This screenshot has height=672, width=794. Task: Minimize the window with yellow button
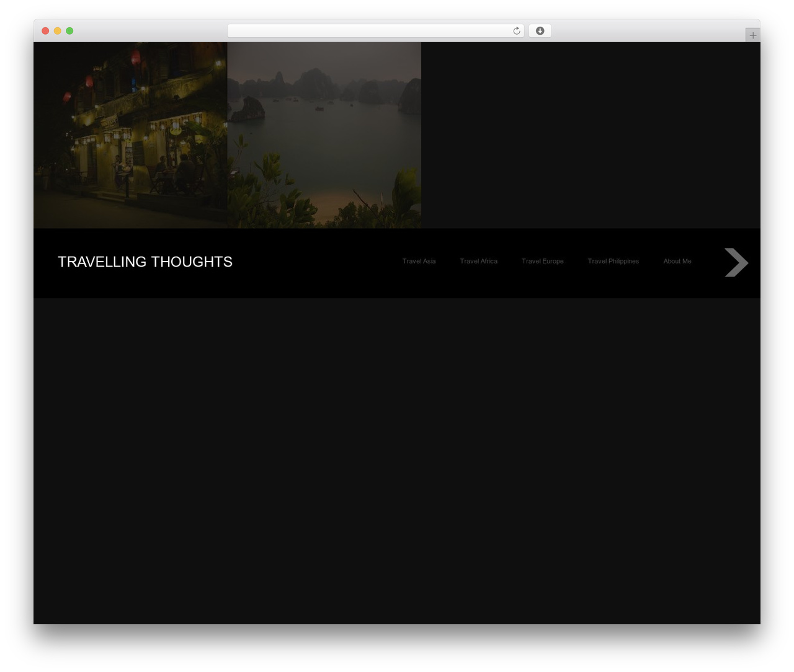(58, 31)
